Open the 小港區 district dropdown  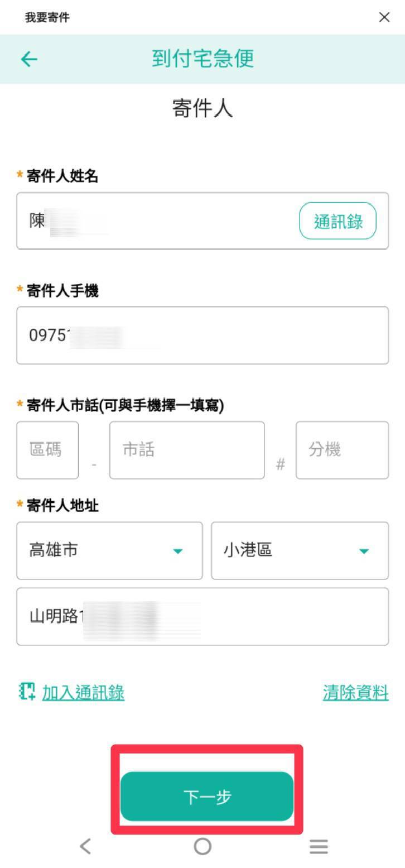point(300,550)
